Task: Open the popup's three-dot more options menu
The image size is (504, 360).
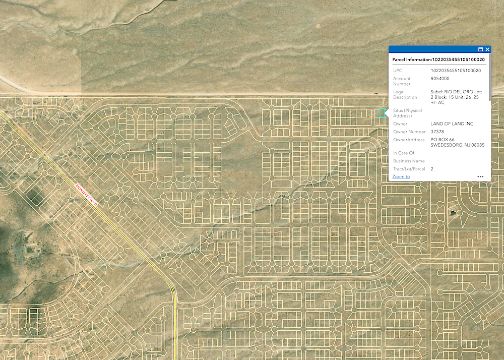Action: click(x=480, y=177)
